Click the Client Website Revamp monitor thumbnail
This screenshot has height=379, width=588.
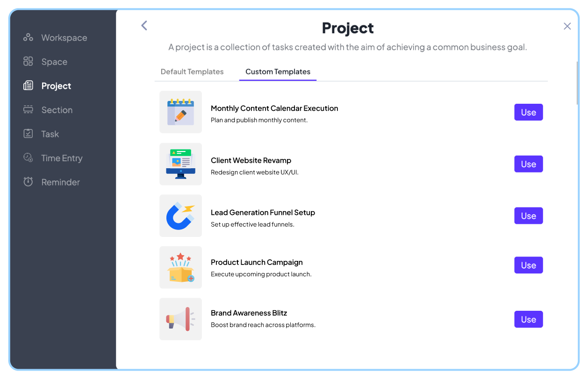[x=180, y=164]
